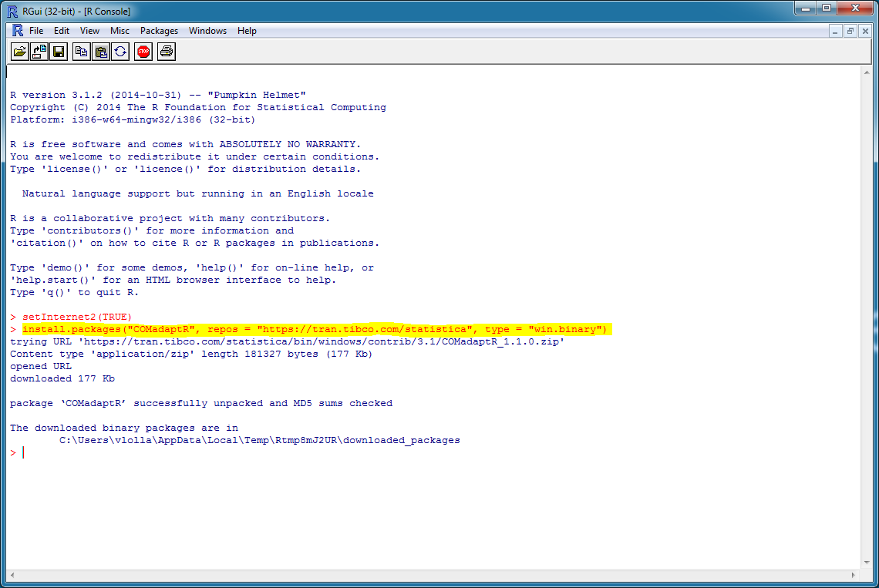Image resolution: width=879 pixels, height=588 pixels.
Task: Restore the inner R Console window
Action: point(850,32)
